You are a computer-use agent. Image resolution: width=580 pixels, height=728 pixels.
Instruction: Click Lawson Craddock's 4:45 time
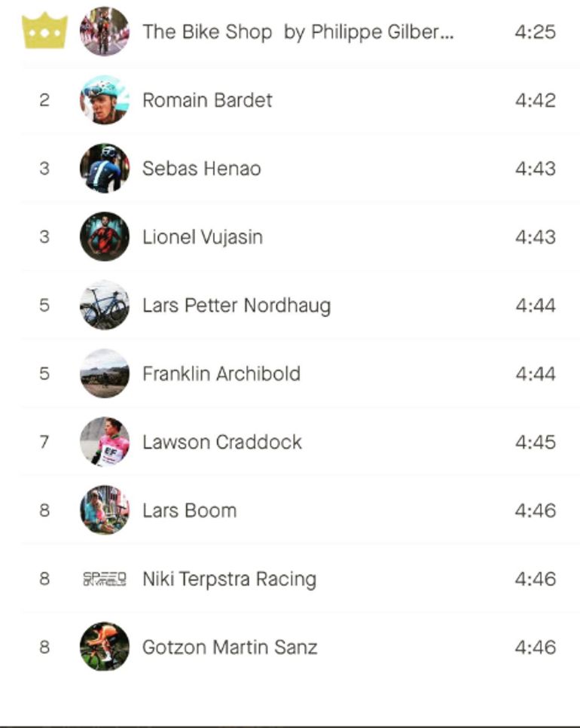click(x=535, y=442)
